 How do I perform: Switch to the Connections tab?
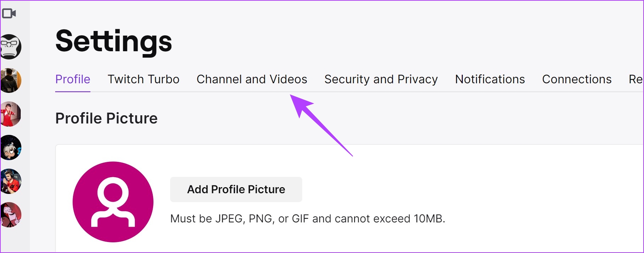[577, 79]
